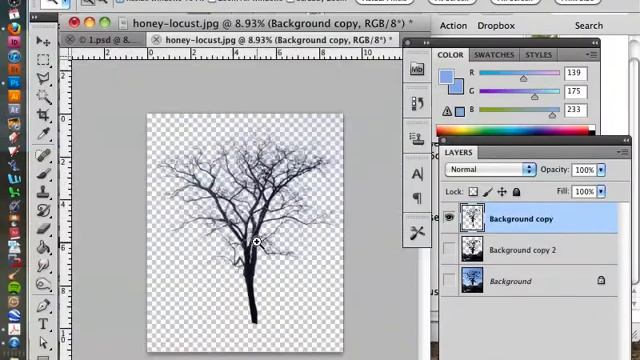Click the B slider track
Viewport: 640px width, 360px height.
tap(519, 110)
